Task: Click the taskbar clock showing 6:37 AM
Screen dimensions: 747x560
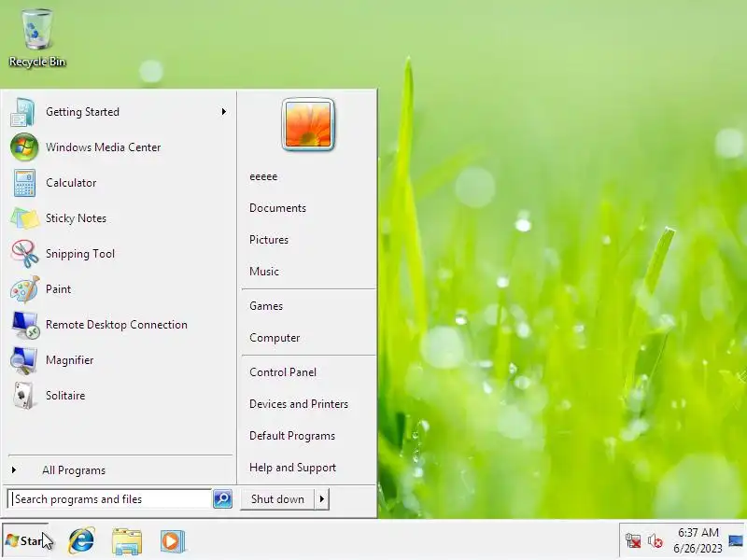Action: point(698,540)
